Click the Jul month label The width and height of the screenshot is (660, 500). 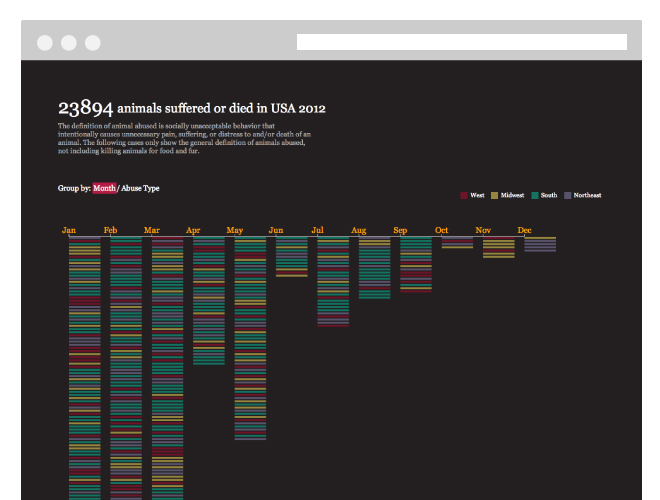coord(317,230)
